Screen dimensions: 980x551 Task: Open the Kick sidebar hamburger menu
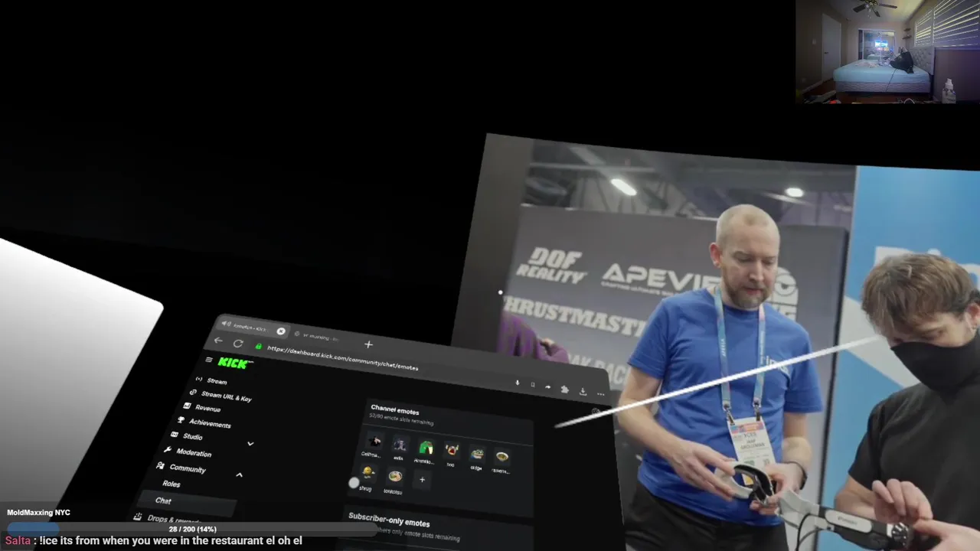pos(208,359)
